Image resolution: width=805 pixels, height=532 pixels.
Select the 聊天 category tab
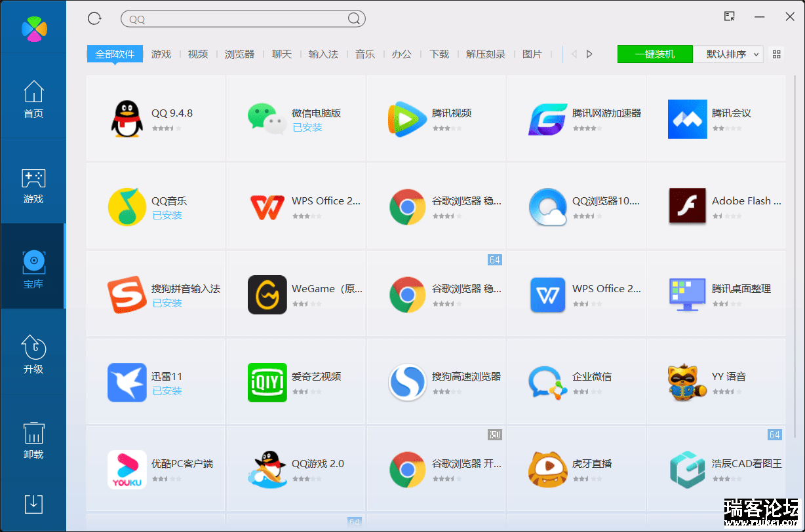[x=282, y=54]
